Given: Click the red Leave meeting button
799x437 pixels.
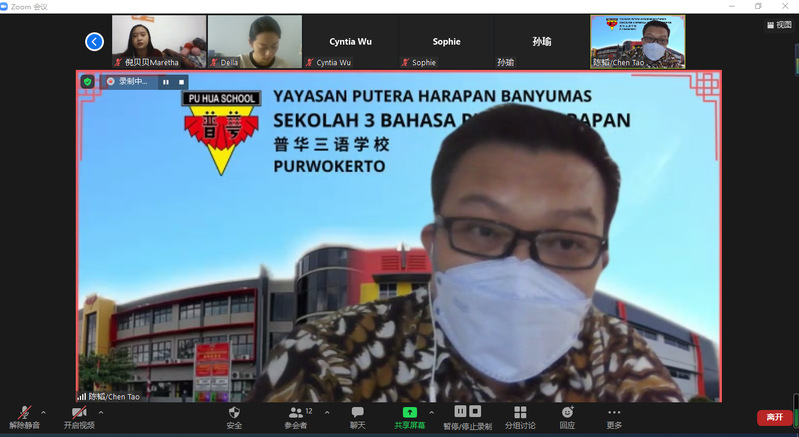Looking at the screenshot, I should (774, 417).
